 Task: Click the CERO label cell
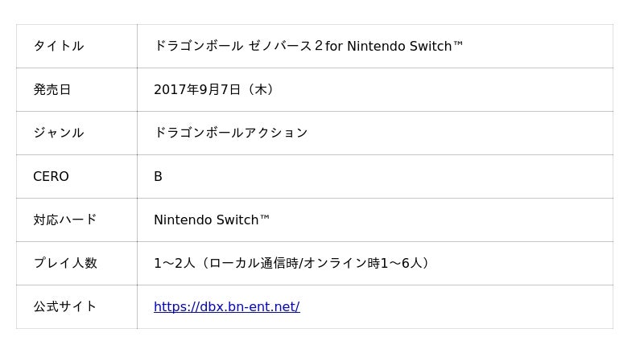tap(51, 176)
